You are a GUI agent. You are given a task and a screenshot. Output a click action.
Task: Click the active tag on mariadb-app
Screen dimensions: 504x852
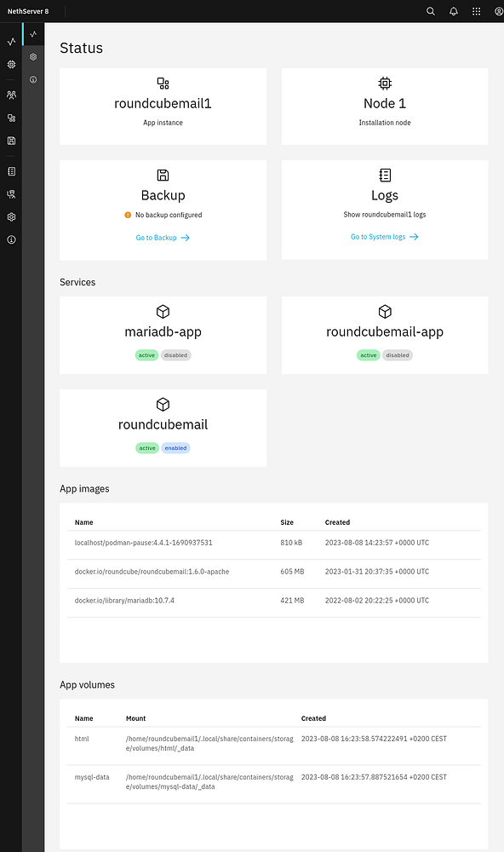coord(146,355)
